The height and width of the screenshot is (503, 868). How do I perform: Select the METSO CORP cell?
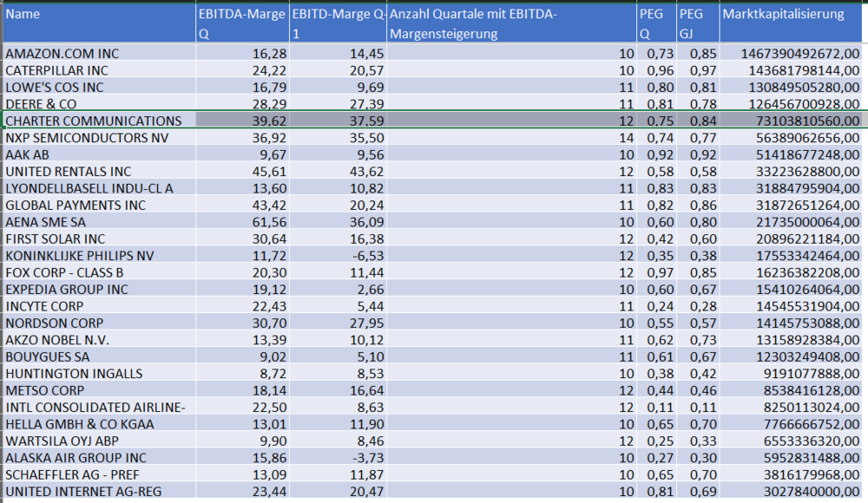(x=99, y=390)
